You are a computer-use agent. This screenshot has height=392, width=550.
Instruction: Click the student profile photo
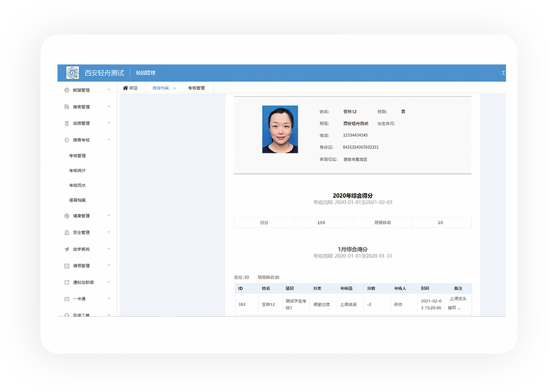280,129
